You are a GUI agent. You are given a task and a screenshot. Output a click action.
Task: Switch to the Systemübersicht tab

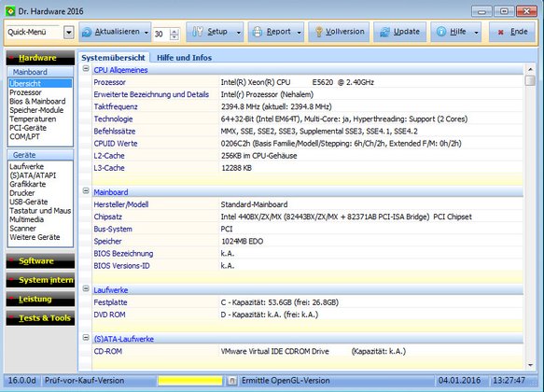[x=114, y=58]
